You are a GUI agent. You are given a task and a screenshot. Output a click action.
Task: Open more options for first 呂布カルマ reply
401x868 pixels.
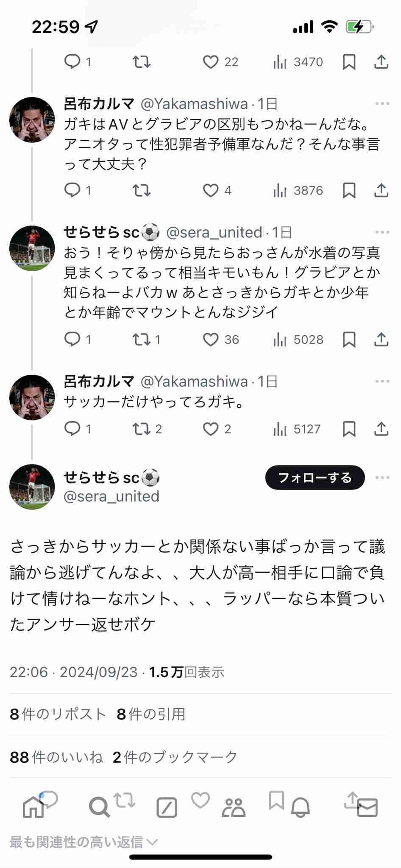point(382,103)
